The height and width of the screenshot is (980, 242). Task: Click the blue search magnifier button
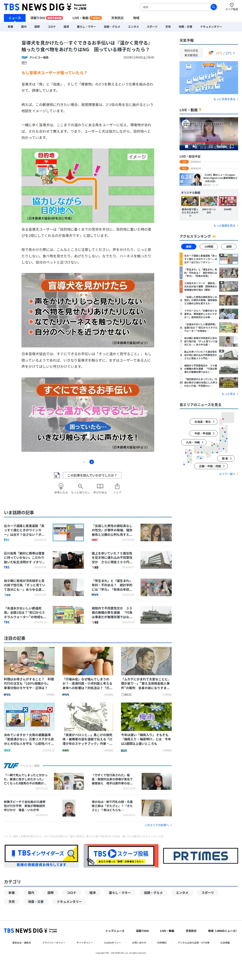coord(214,7)
